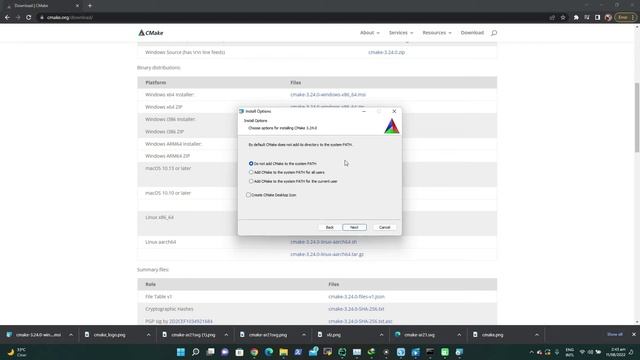
Task: Open the cmake-3.24.0-linux-aarch64.sh link
Action: (x=324, y=242)
